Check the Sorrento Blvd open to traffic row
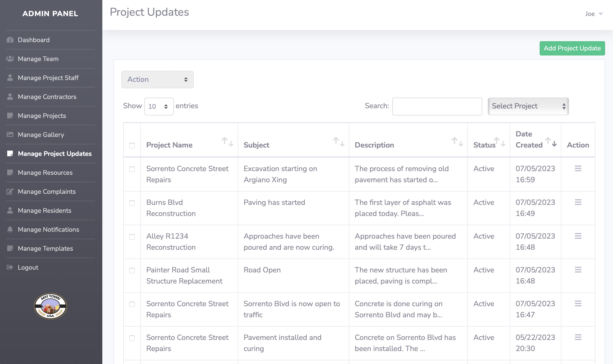Viewport: 613px width, 364px height. pyautogui.click(x=132, y=304)
